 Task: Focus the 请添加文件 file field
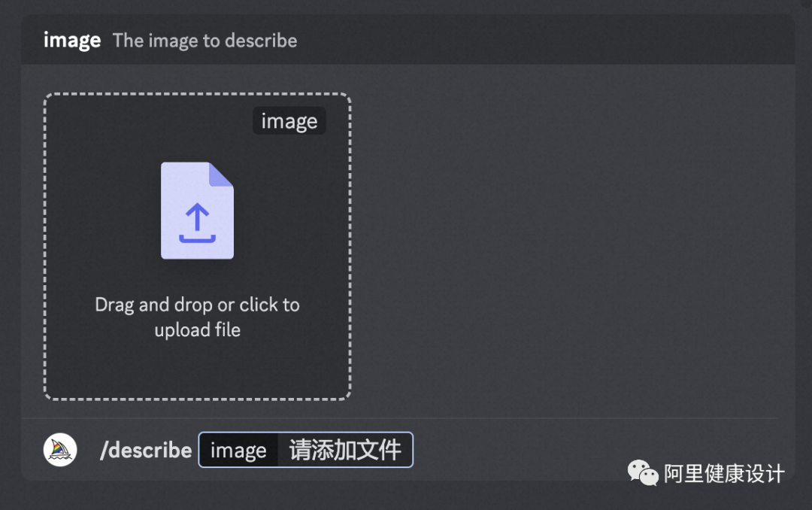[345, 450]
